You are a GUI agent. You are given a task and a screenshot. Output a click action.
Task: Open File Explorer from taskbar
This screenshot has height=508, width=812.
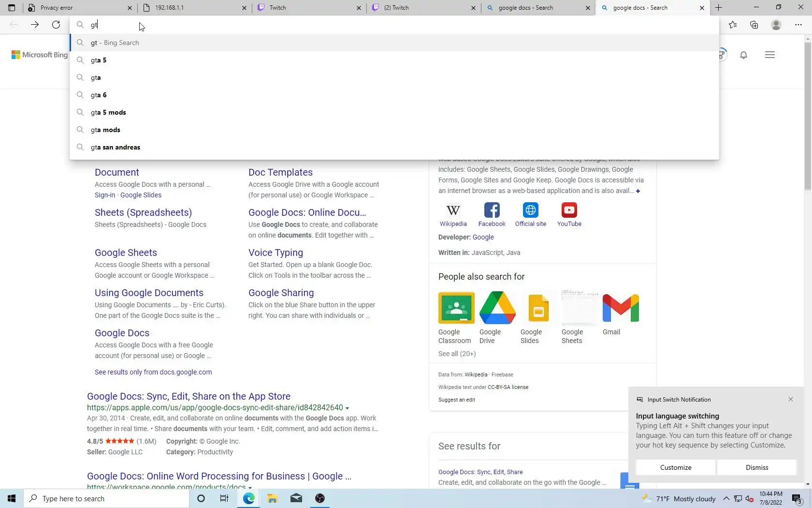coord(272,498)
